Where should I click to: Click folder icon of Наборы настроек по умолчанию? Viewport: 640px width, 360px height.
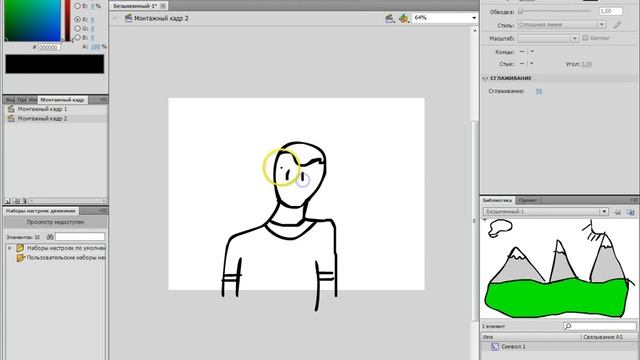click(20, 248)
